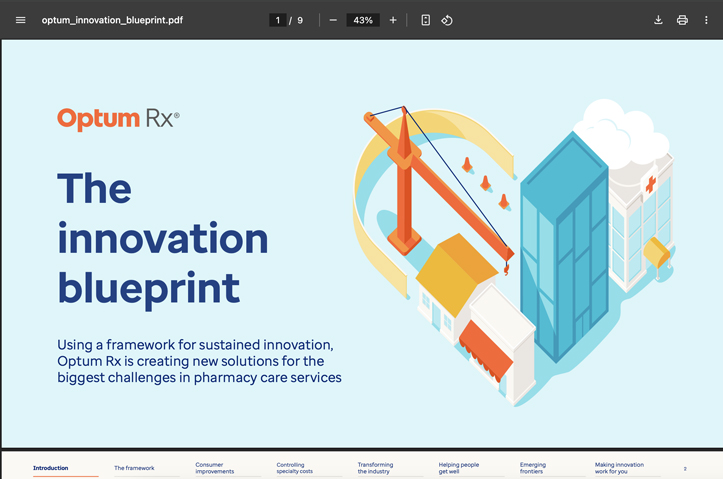The height and width of the screenshot is (479, 723).
Task: Click the 'Using a framework for sustained innovation' subtitle
Action: (199, 361)
